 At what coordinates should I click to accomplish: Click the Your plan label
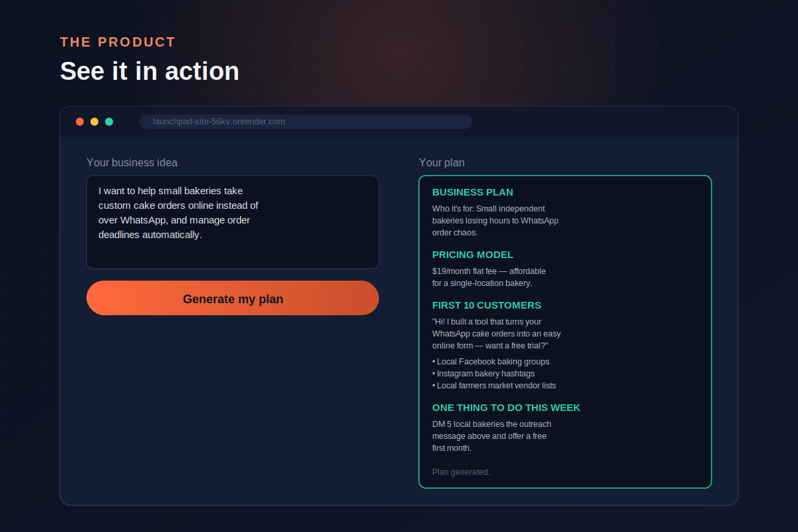click(x=442, y=163)
